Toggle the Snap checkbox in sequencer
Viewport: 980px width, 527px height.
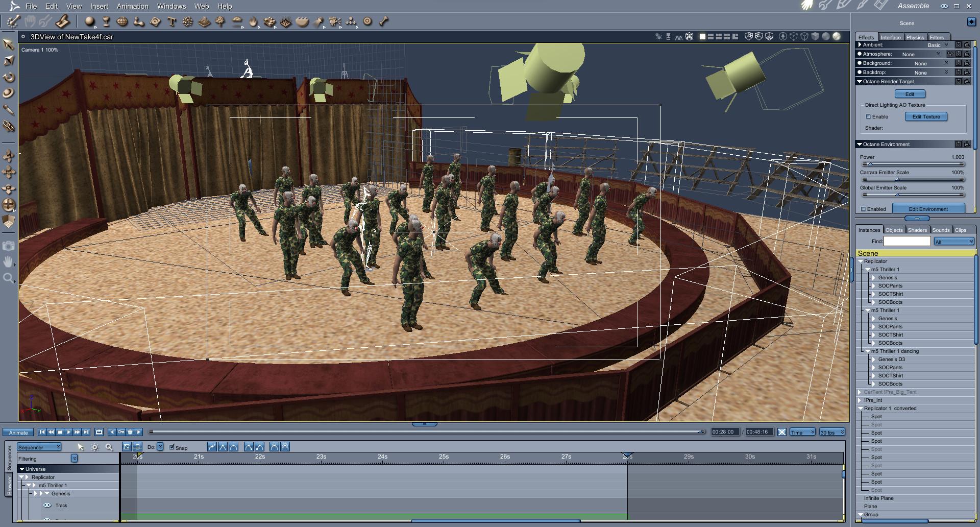pos(172,447)
